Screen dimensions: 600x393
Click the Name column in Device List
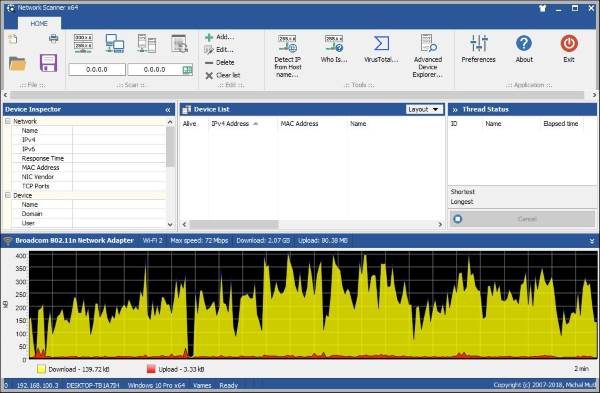tap(358, 124)
